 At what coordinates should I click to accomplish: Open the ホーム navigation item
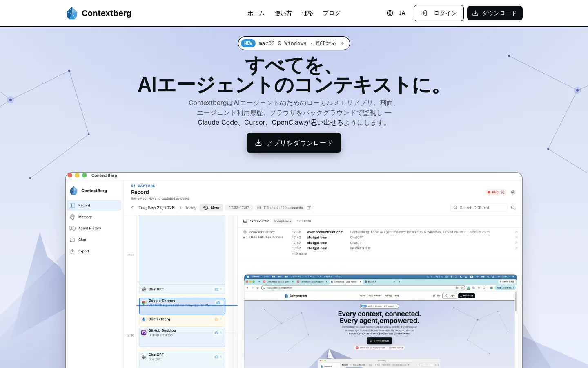[x=256, y=13]
